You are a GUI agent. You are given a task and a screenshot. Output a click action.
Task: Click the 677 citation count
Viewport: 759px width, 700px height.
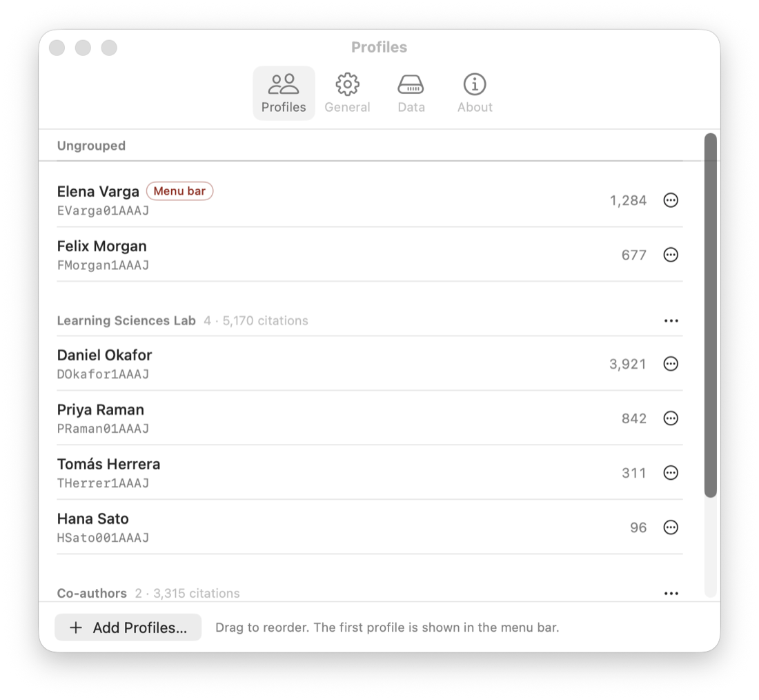coord(634,255)
